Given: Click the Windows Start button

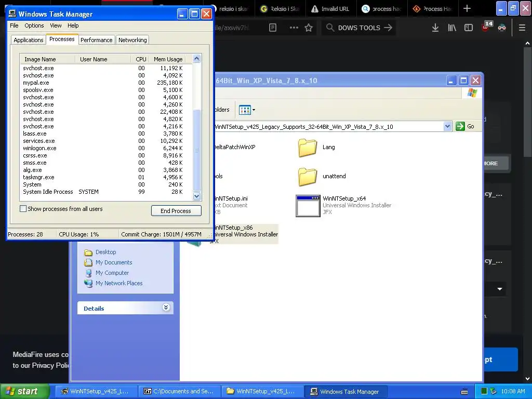Looking at the screenshot, I should 25,391.
